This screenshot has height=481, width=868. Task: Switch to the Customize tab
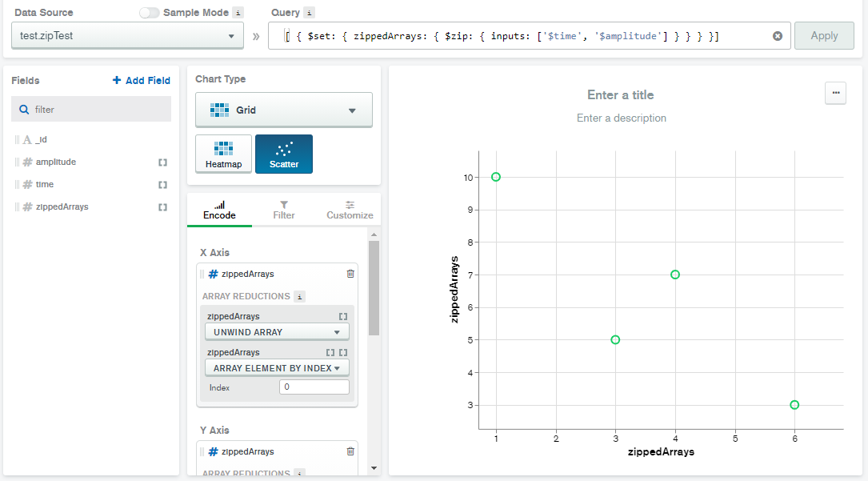(x=350, y=210)
